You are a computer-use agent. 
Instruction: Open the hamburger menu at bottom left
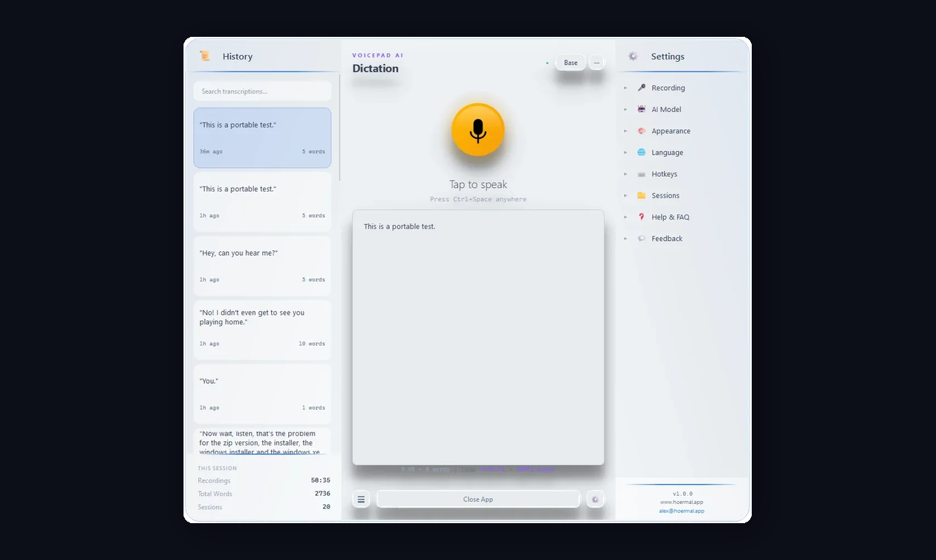(361, 499)
